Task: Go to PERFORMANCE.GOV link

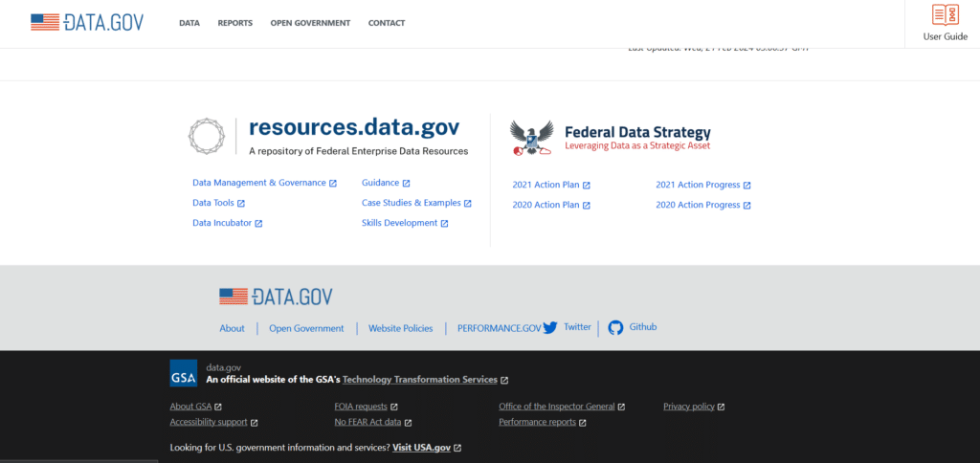Action: pyautogui.click(x=499, y=329)
